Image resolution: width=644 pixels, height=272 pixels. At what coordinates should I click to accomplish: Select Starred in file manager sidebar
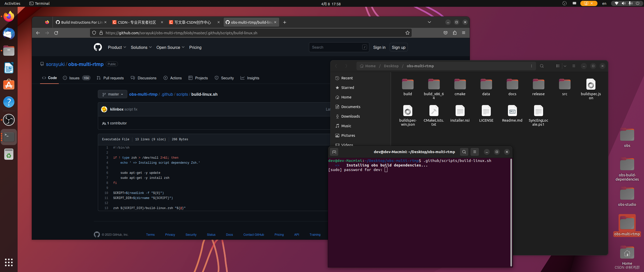tap(361, 88)
